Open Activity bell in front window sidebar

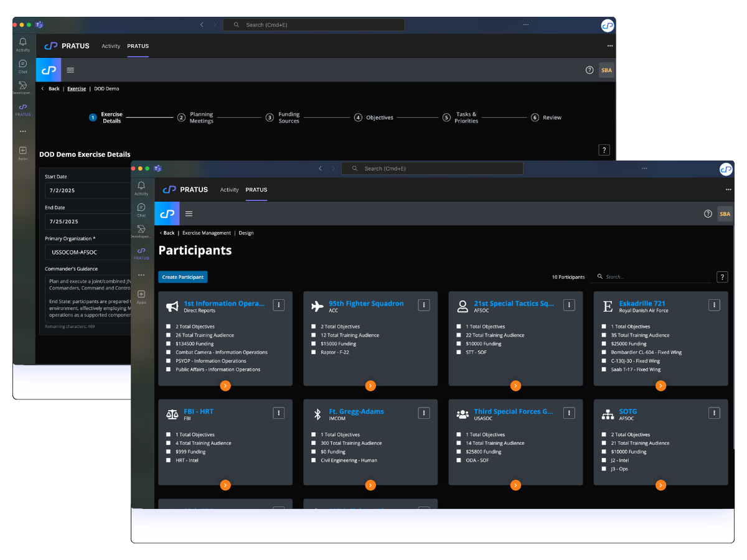(x=141, y=188)
